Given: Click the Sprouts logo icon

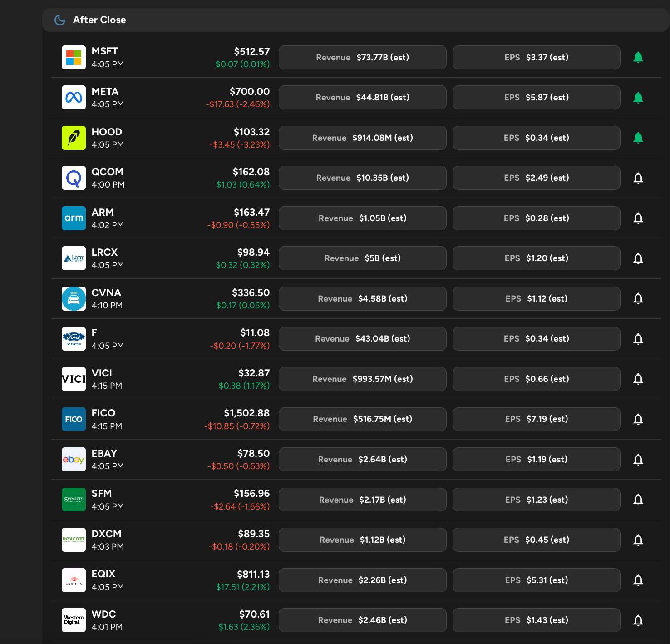Looking at the screenshot, I should pos(74,500).
